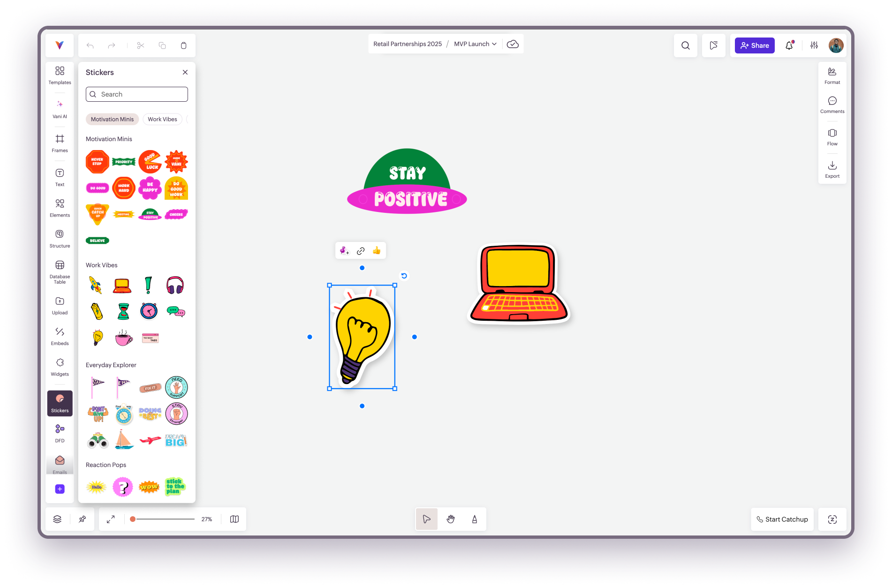Switch to the hand pan tool

pos(451,519)
